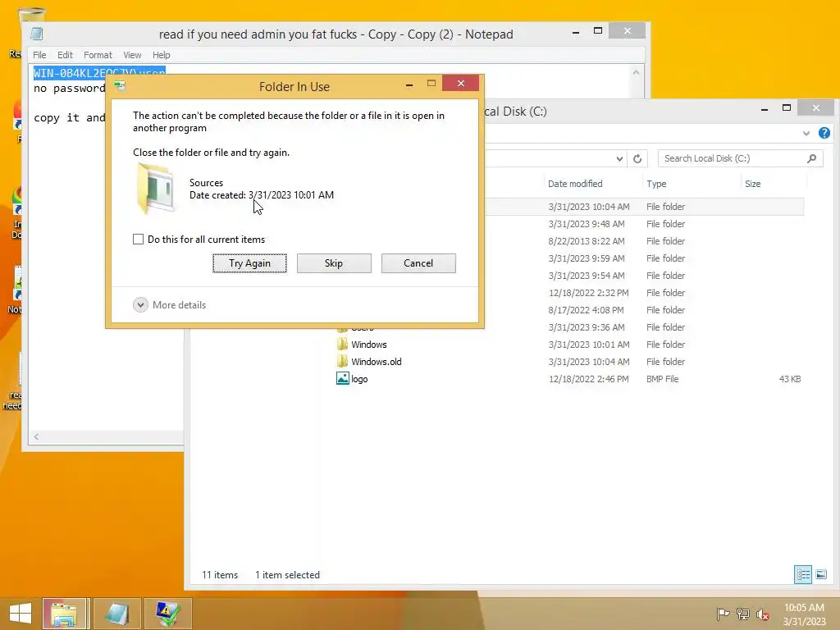Open address bar history dropdown
This screenshot has width=840, height=630.
619,158
